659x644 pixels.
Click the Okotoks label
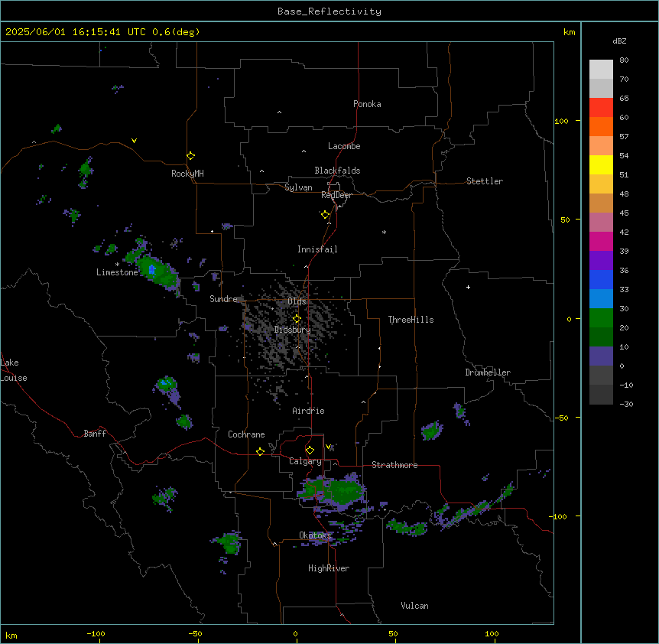pos(315,535)
